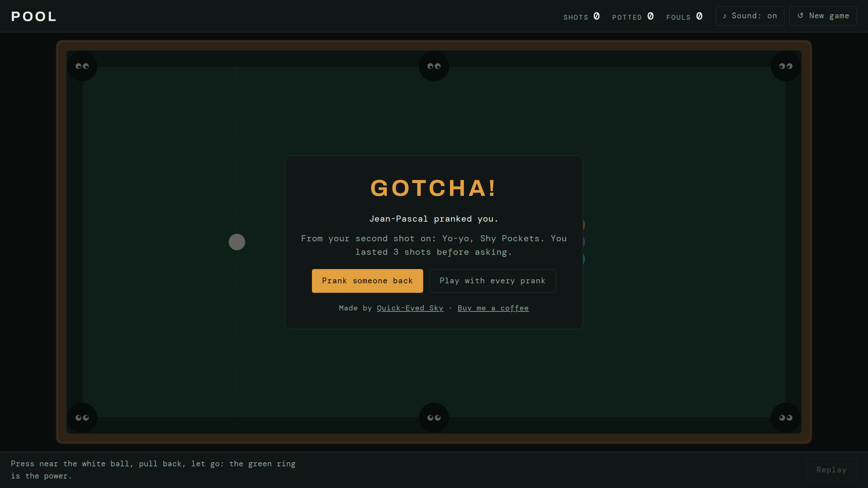
Task: Click the top-middle pocket with eyes
Action: click(434, 66)
